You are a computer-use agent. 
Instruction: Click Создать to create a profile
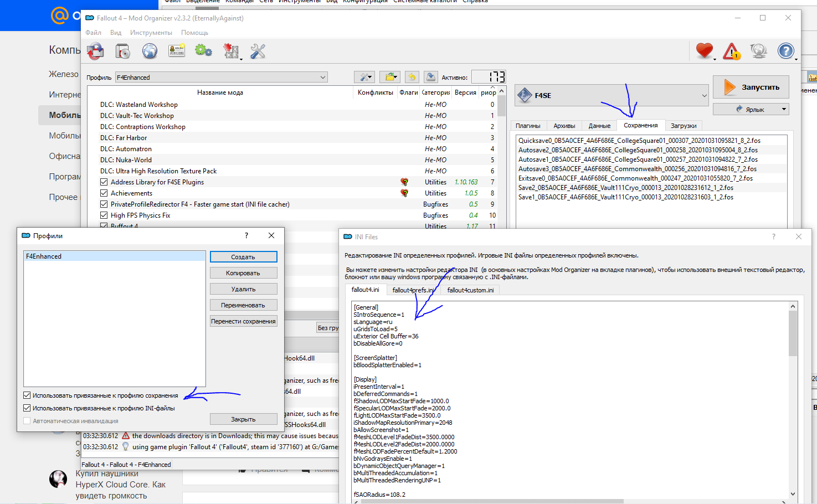(243, 257)
